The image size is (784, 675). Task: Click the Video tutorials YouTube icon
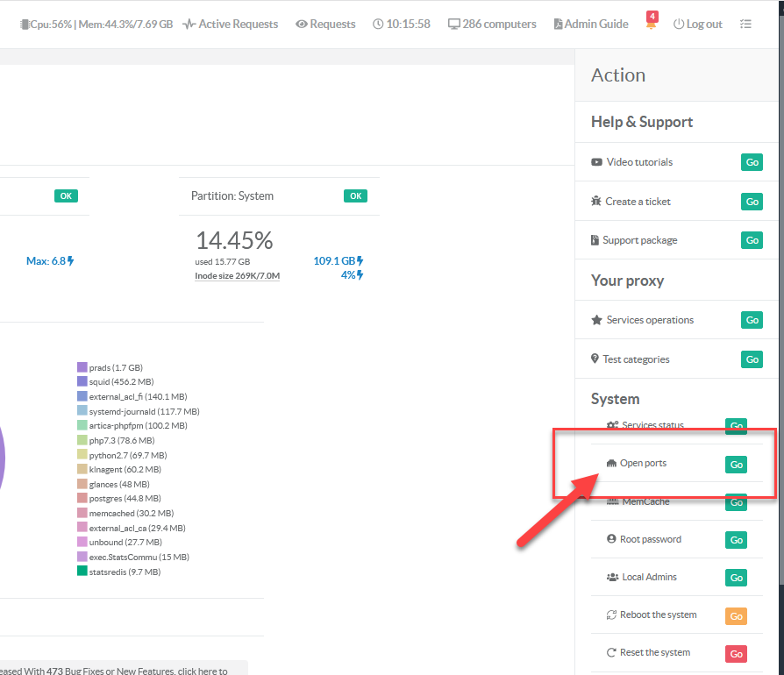click(596, 162)
